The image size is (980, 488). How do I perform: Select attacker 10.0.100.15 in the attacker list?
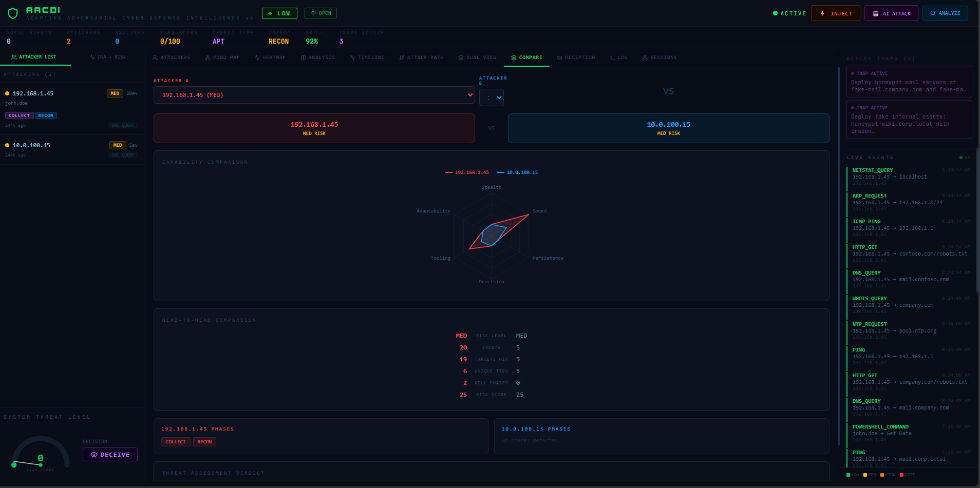pyautogui.click(x=72, y=149)
